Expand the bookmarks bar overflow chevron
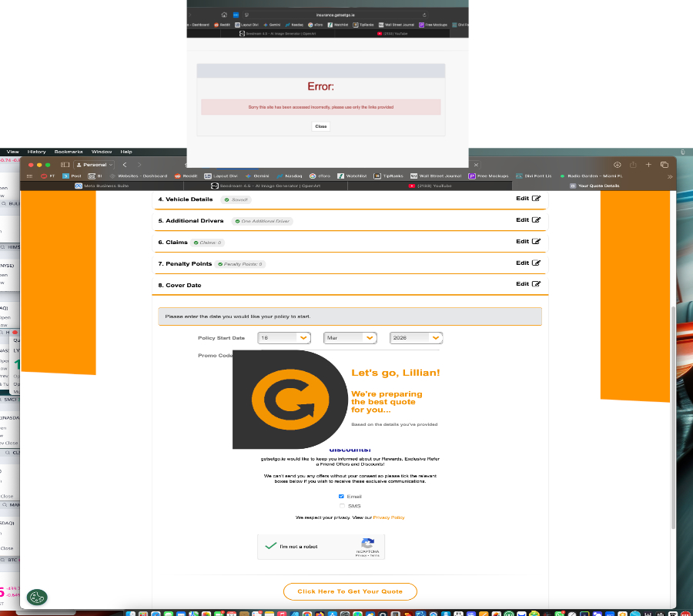693x616 pixels. [x=670, y=176]
